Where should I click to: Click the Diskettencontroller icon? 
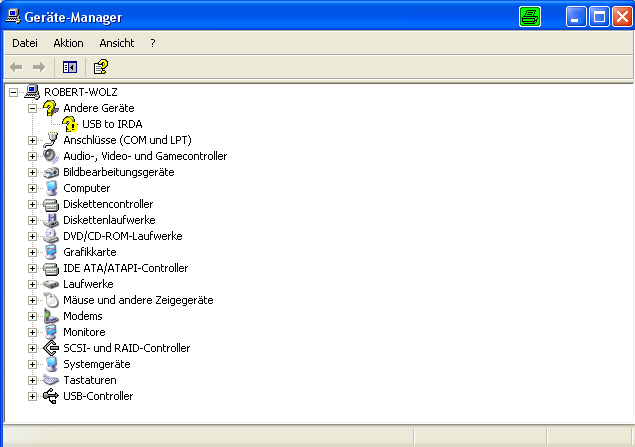click(x=51, y=204)
